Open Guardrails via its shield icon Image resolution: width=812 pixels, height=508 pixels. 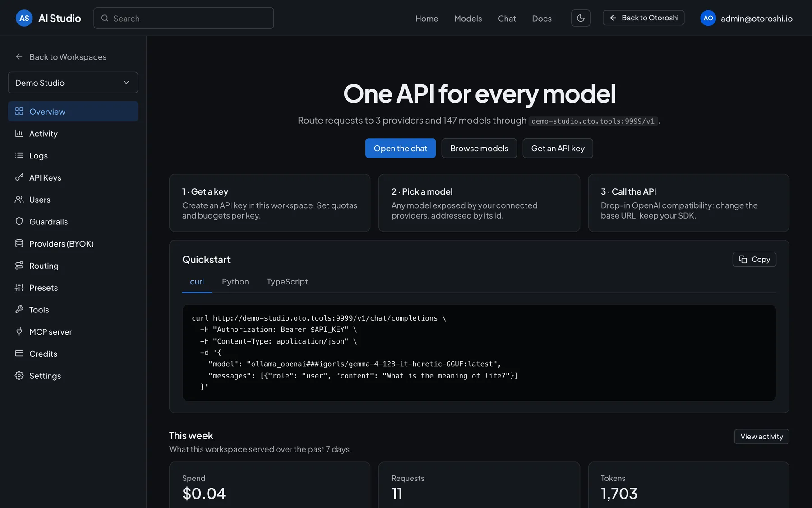[19, 221]
